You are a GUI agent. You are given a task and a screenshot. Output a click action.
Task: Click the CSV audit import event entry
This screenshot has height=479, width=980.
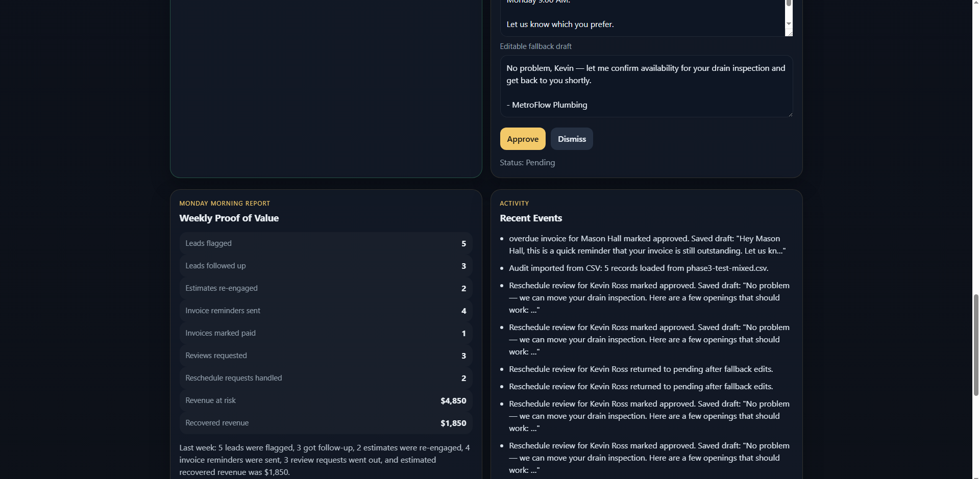click(638, 268)
